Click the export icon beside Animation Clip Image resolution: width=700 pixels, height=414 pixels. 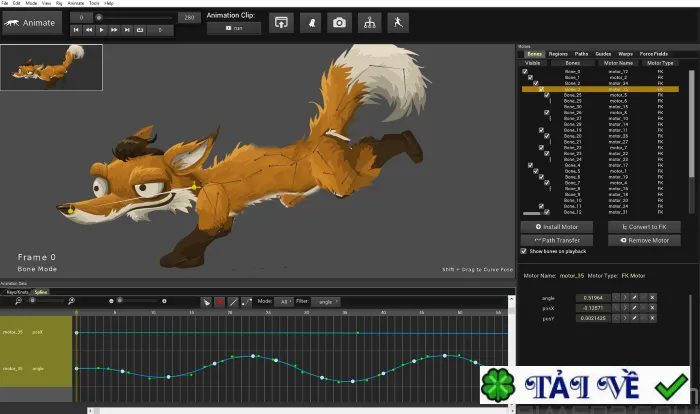(x=281, y=22)
